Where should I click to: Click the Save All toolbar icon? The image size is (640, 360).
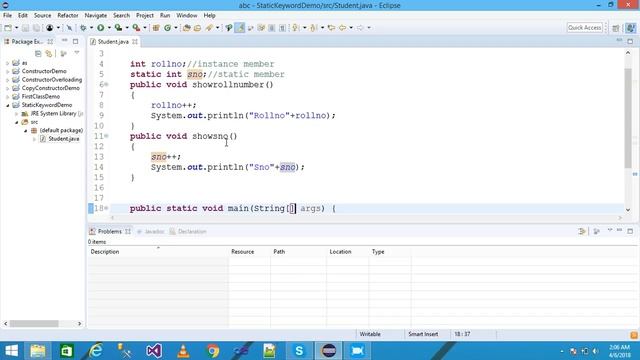[36, 28]
